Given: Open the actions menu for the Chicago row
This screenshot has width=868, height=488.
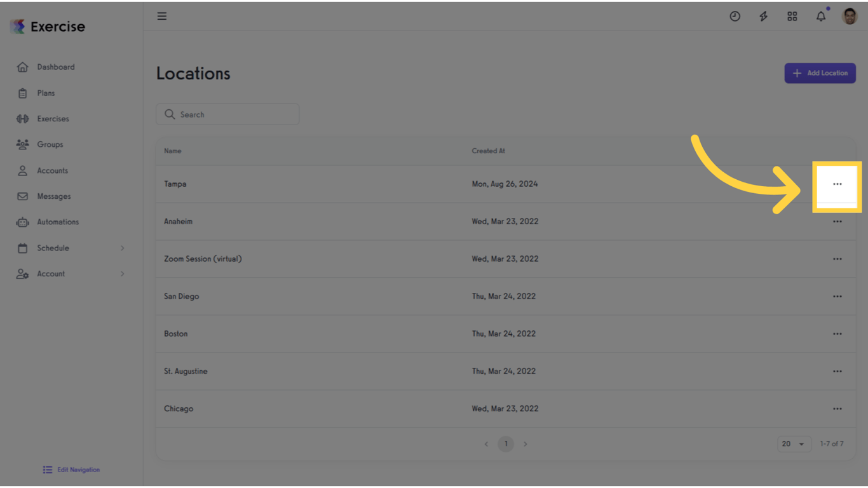Looking at the screenshot, I should [x=837, y=409].
